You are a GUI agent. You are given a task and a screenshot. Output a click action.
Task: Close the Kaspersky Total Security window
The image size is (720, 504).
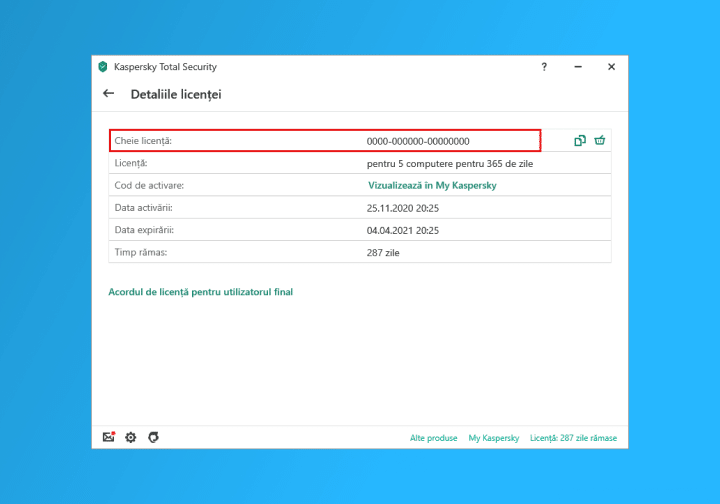[x=611, y=67]
